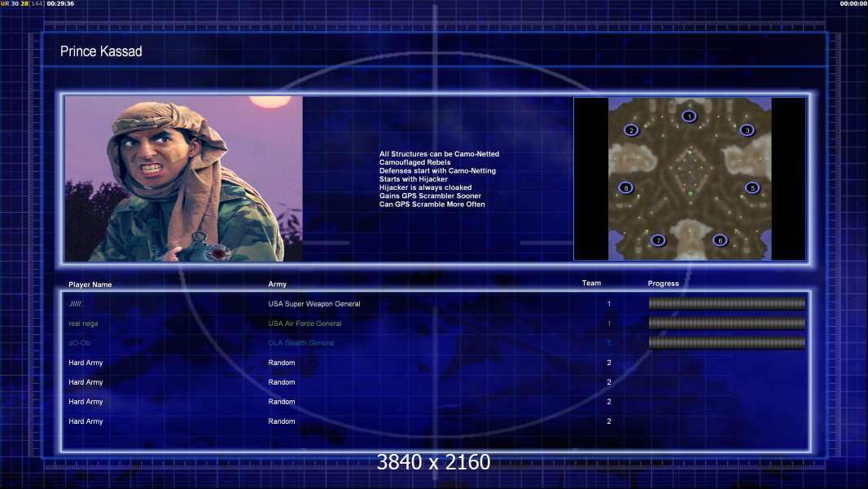The width and height of the screenshot is (868, 489).
Task: Click the Team column header
Action: 591,283
